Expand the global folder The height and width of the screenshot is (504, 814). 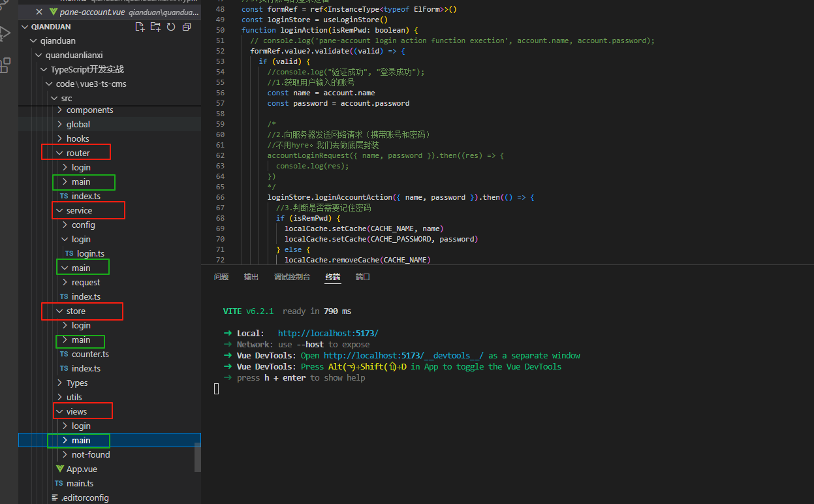coord(60,124)
